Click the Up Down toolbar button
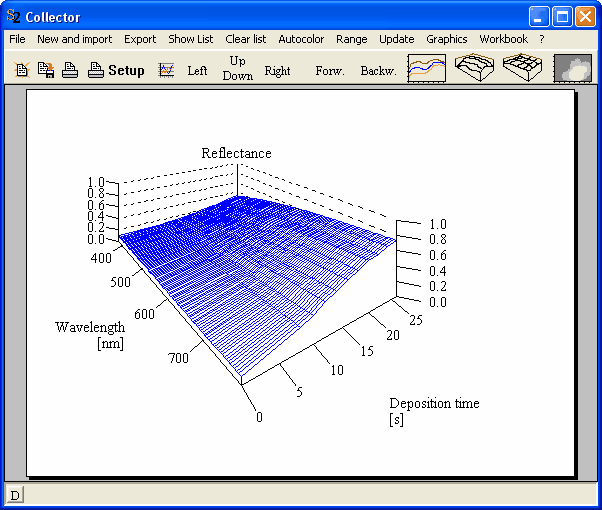The image size is (602, 510). pos(238,68)
